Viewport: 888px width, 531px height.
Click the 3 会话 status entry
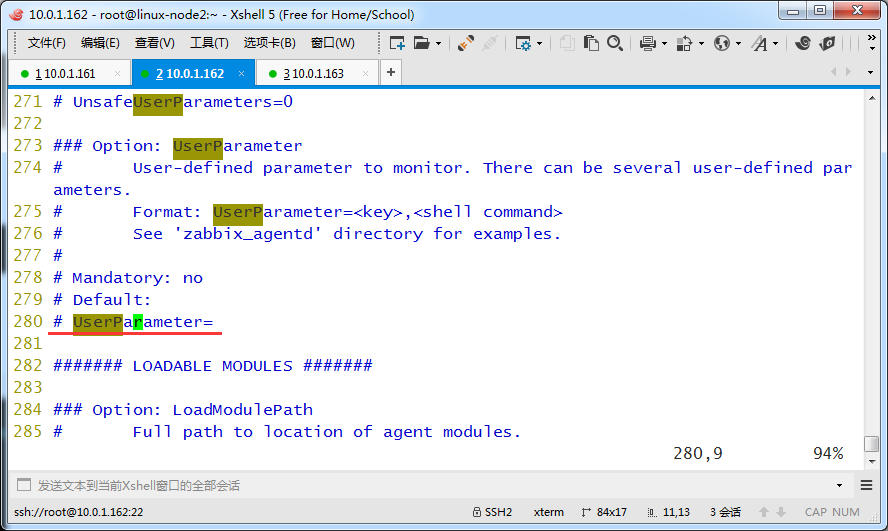click(725, 512)
